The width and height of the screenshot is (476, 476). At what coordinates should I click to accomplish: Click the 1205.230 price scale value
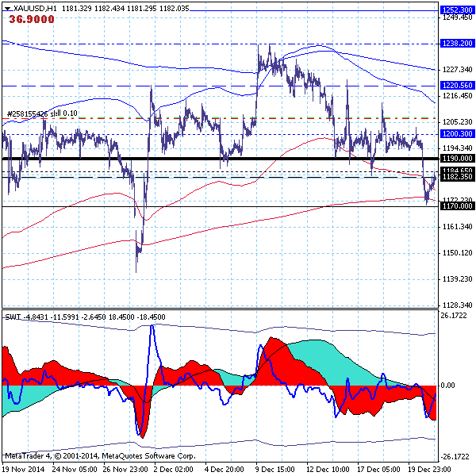pyautogui.click(x=457, y=122)
